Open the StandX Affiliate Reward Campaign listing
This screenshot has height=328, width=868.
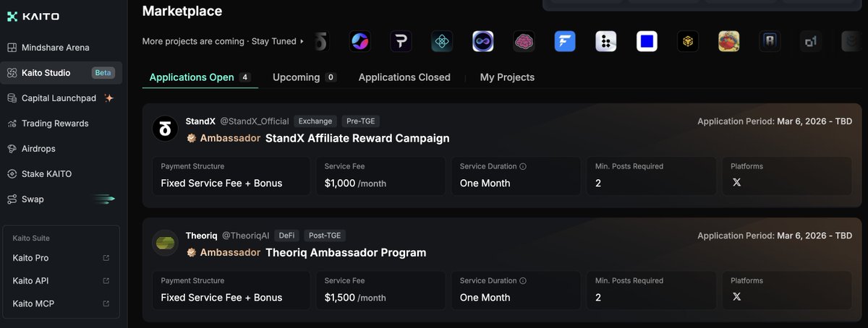click(357, 138)
